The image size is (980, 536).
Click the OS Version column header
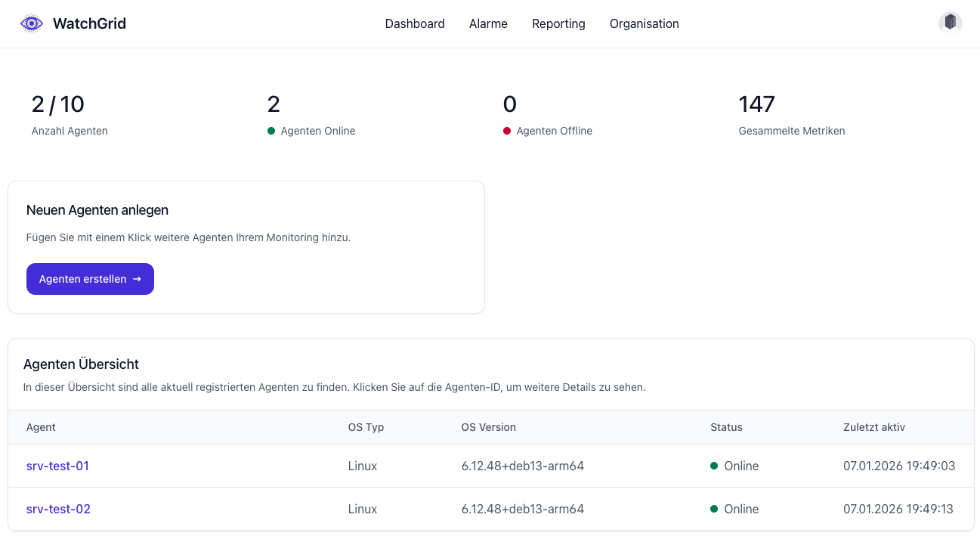(489, 427)
